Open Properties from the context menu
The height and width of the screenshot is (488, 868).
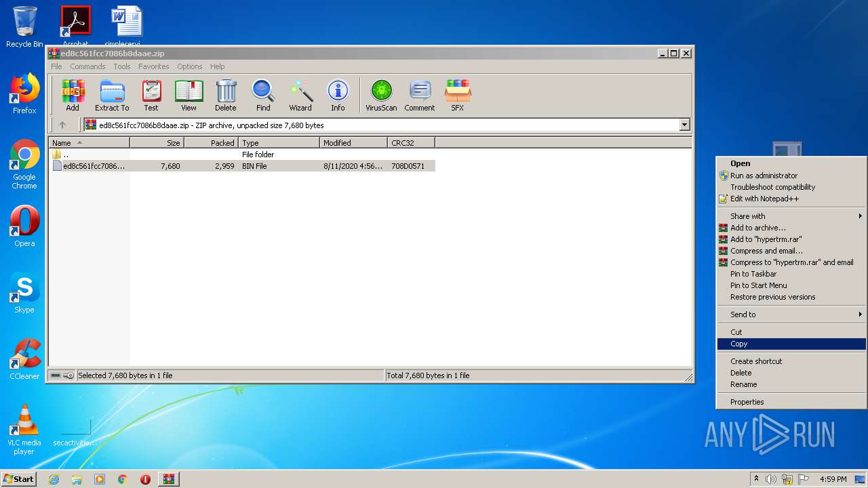click(x=791, y=402)
